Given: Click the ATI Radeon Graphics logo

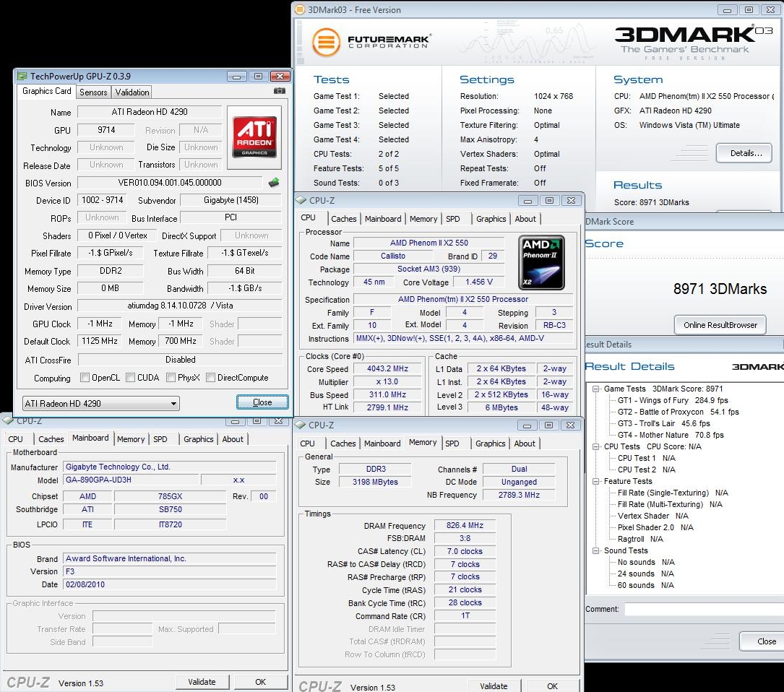Looking at the screenshot, I should point(254,137).
